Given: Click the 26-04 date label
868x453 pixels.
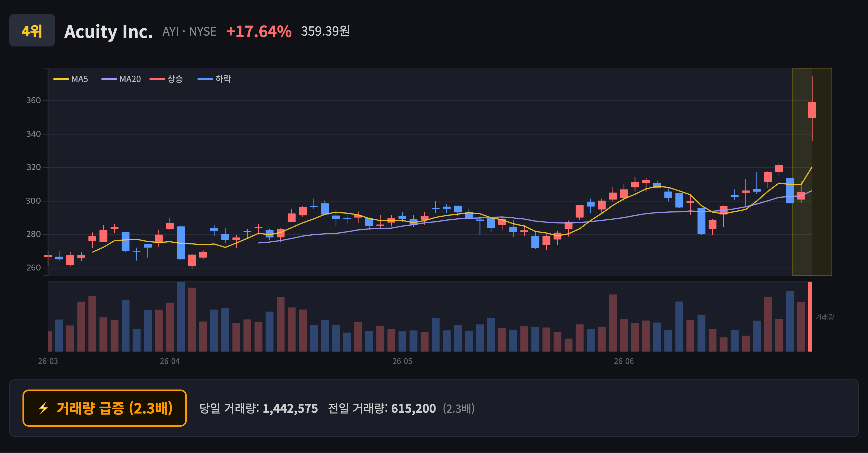Looking at the screenshot, I should 170,361.
